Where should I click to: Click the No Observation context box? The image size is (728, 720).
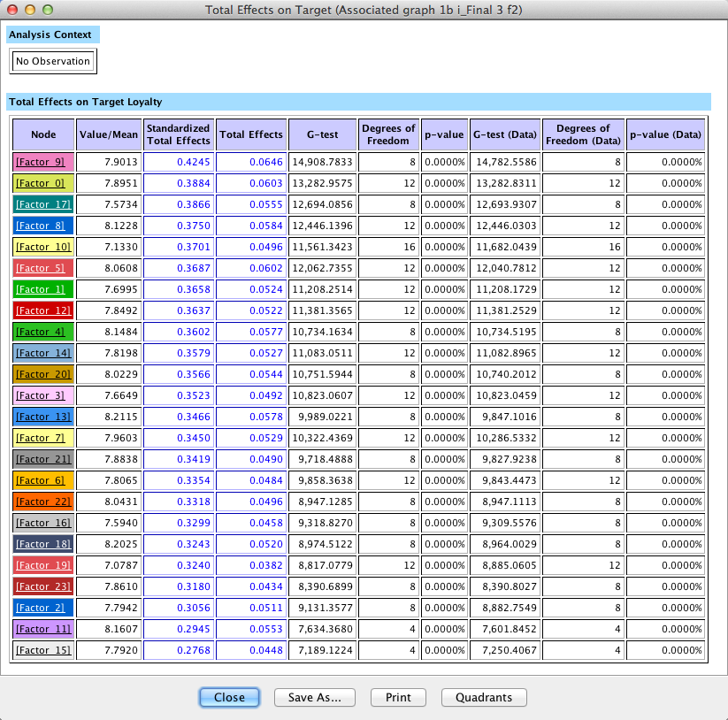[x=53, y=61]
